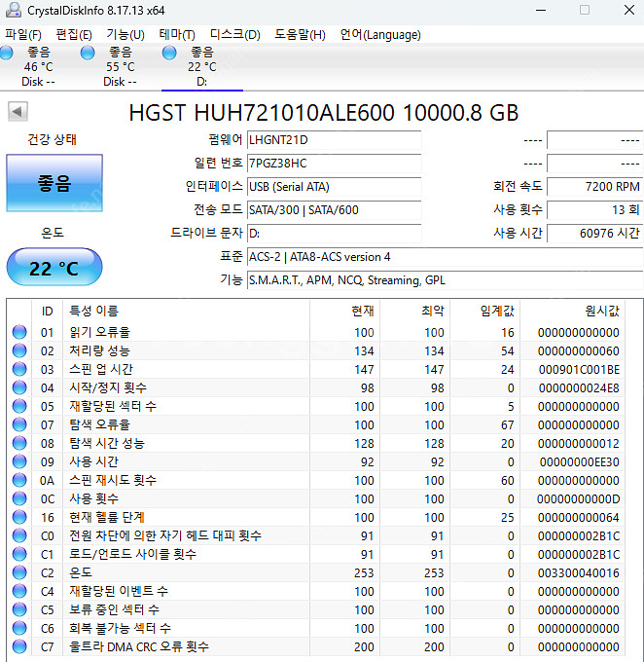Click the status icon for 0A 스핀 재시도 횟수
The width and height of the screenshot is (644, 662).
(x=19, y=480)
